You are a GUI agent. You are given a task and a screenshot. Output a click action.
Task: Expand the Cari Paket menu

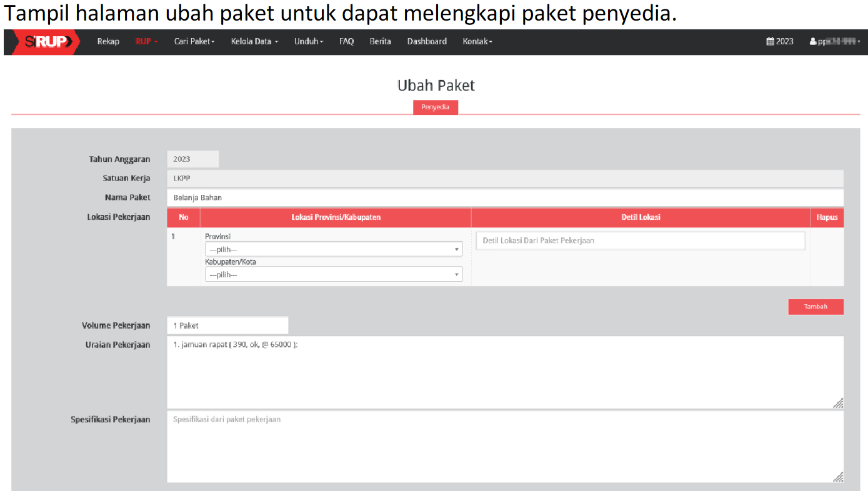click(x=194, y=42)
